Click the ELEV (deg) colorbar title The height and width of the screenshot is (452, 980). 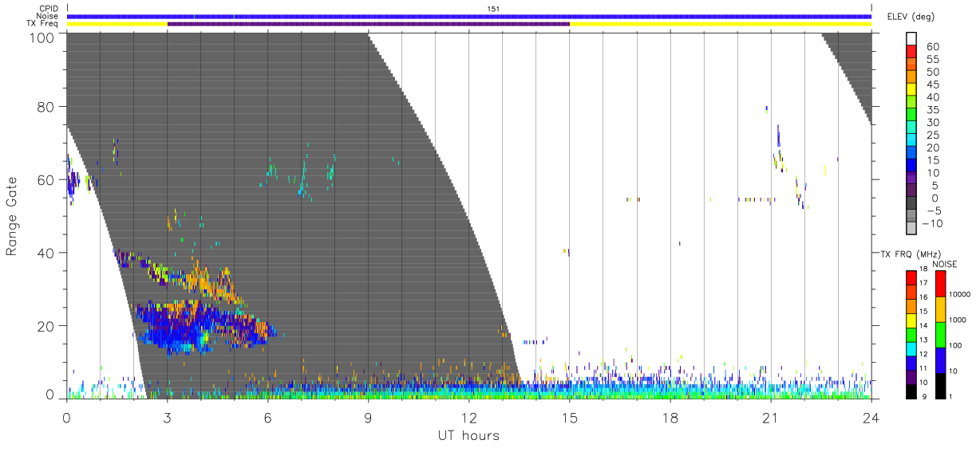(911, 17)
